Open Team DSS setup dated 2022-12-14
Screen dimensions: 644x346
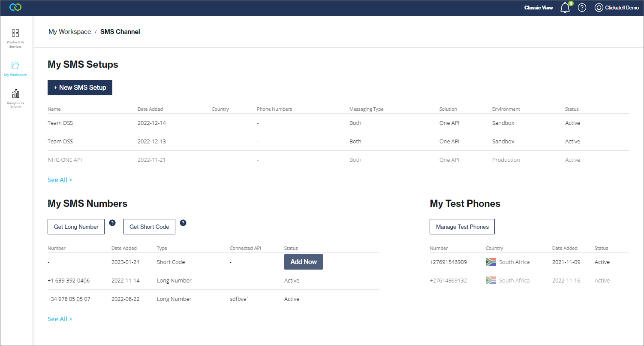tap(338, 123)
